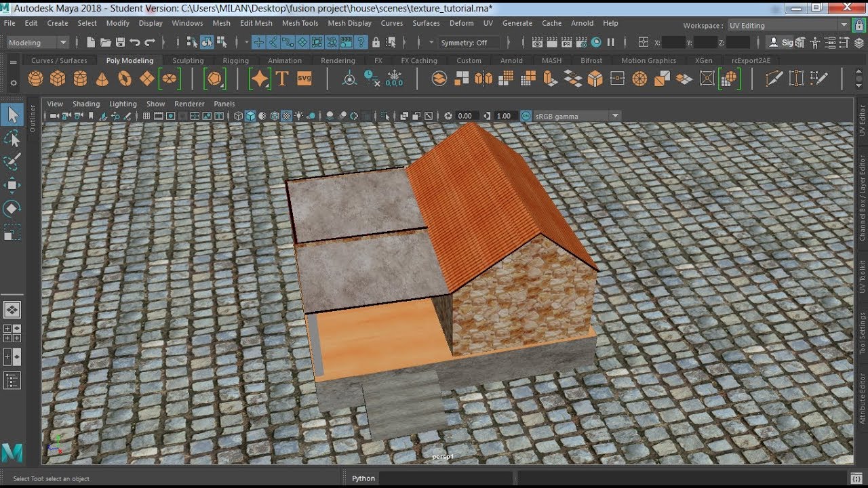Viewport: 868px width, 488px height.
Task: Select the Multi-Cut knife tool icon
Action: pyautogui.click(x=774, y=79)
